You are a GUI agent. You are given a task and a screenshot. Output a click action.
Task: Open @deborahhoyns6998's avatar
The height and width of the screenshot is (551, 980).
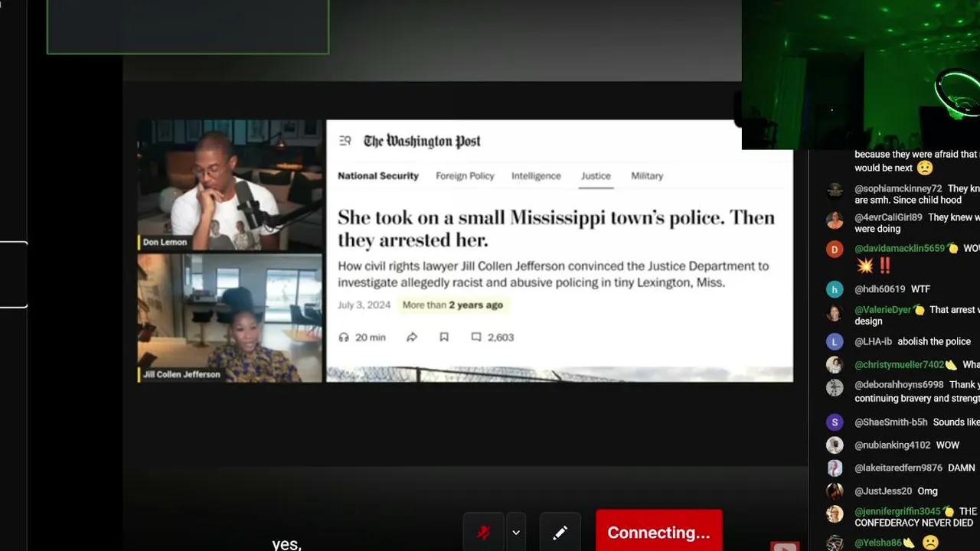pos(835,387)
